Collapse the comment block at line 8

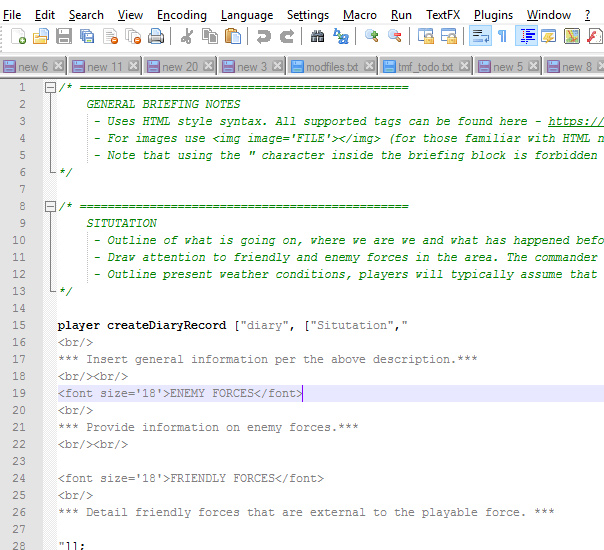pyautogui.click(x=50, y=206)
